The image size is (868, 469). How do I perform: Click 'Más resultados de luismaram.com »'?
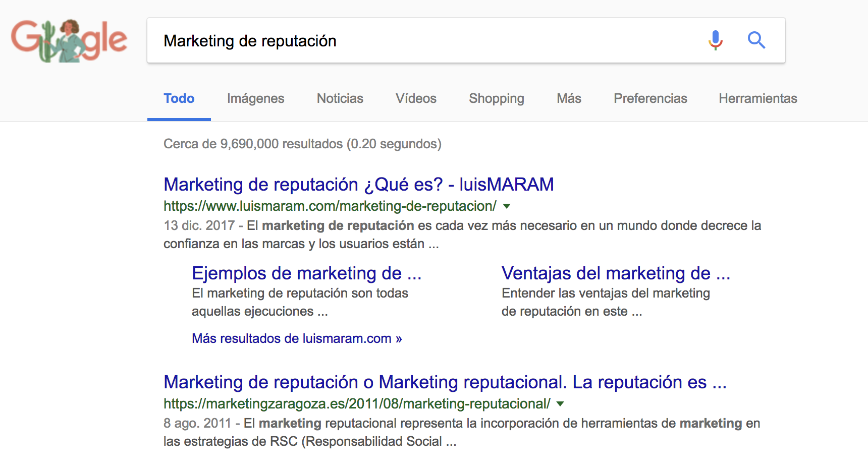tap(297, 338)
